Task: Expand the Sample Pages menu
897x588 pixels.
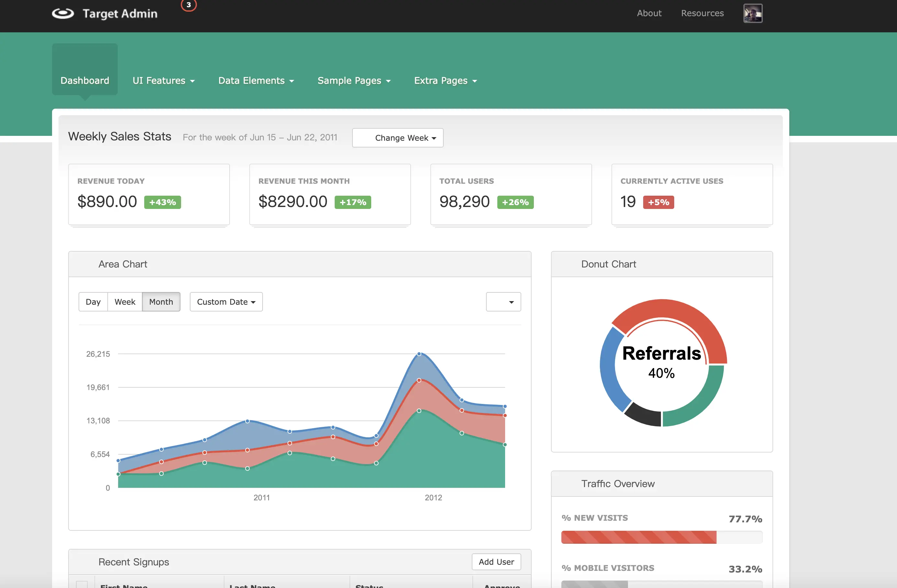Action: [x=354, y=80]
